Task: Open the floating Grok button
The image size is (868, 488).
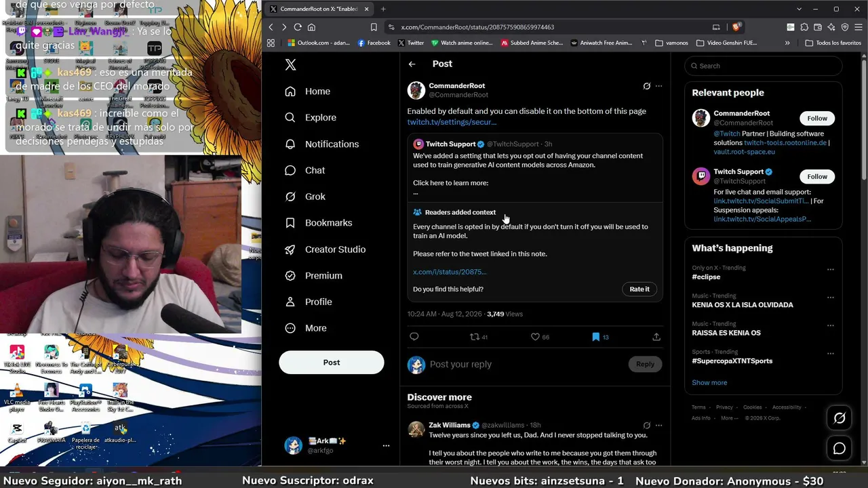Action: pyautogui.click(x=840, y=418)
